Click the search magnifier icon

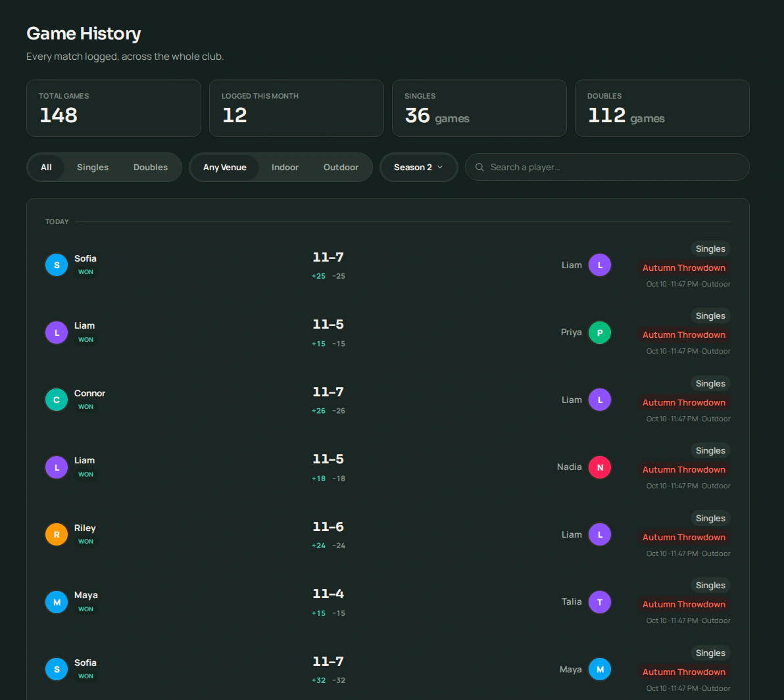(x=479, y=167)
